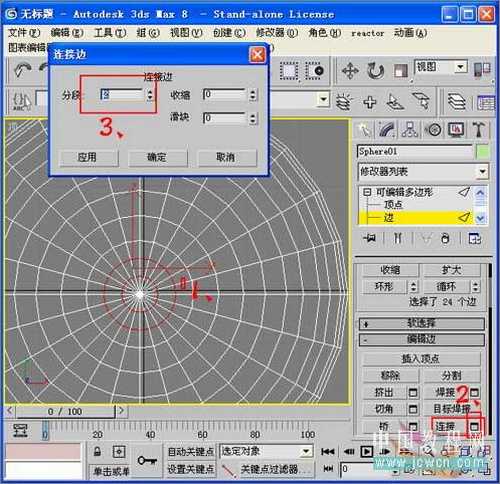Open the Hierarchy command panel tab
Screen dimensions: 500x484
point(410,129)
